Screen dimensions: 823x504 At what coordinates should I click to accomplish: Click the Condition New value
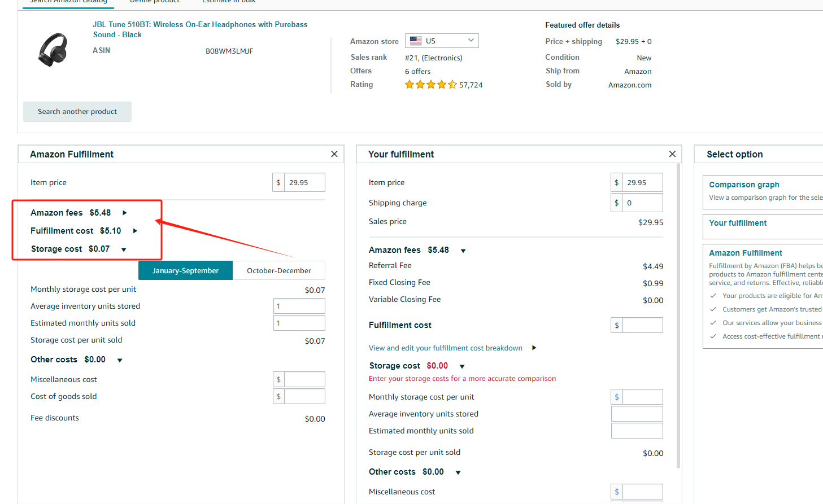644,58
